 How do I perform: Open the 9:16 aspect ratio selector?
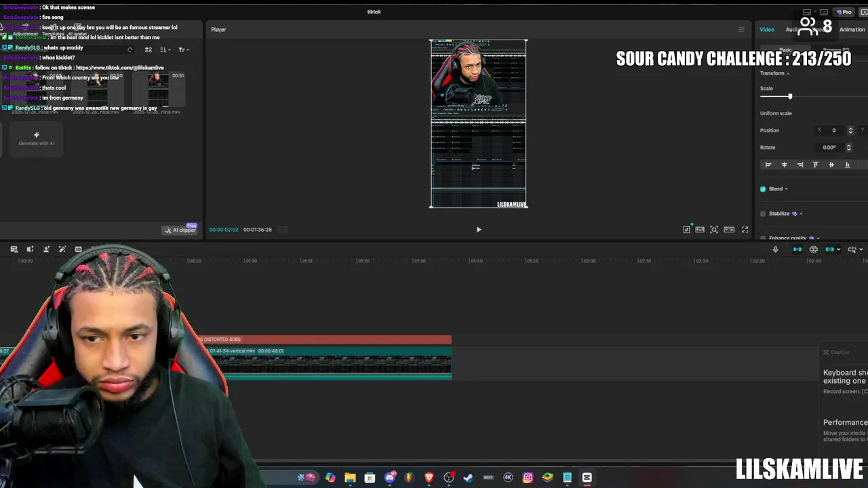tap(729, 230)
